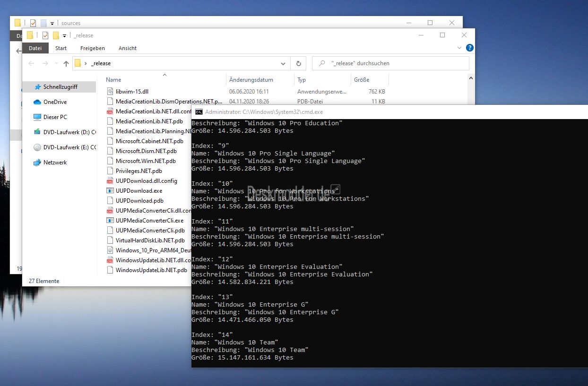
Task: Select VirtualHardDiskLib.NET.pdb file
Action: [150, 240]
